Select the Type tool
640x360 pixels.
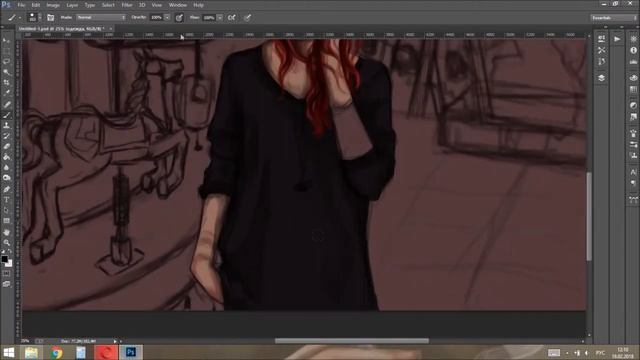click(x=7, y=200)
